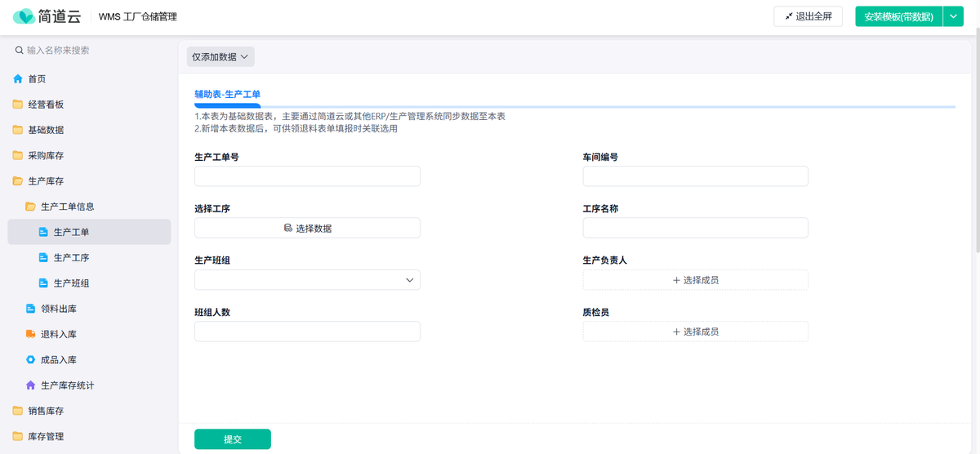Click 安装模板(带数据) button
This screenshot has width=980, height=454.
(x=898, y=16)
